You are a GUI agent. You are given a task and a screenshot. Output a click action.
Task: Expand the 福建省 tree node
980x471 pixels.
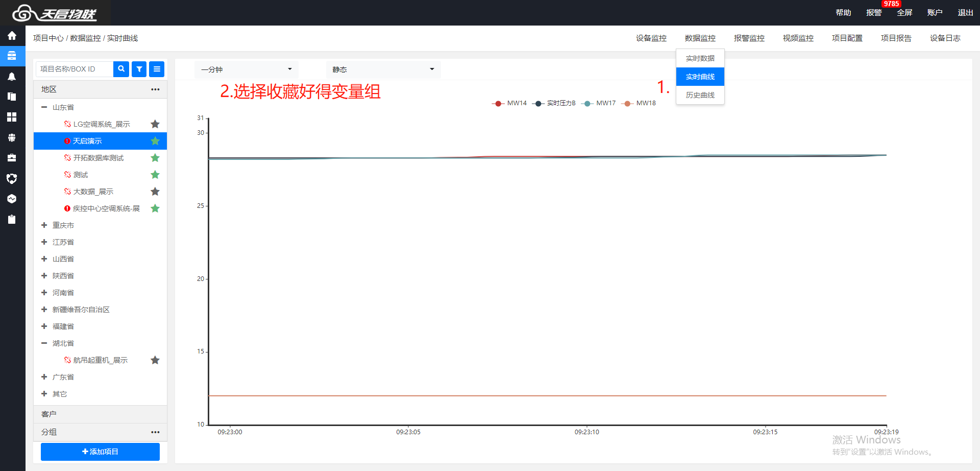click(44, 326)
